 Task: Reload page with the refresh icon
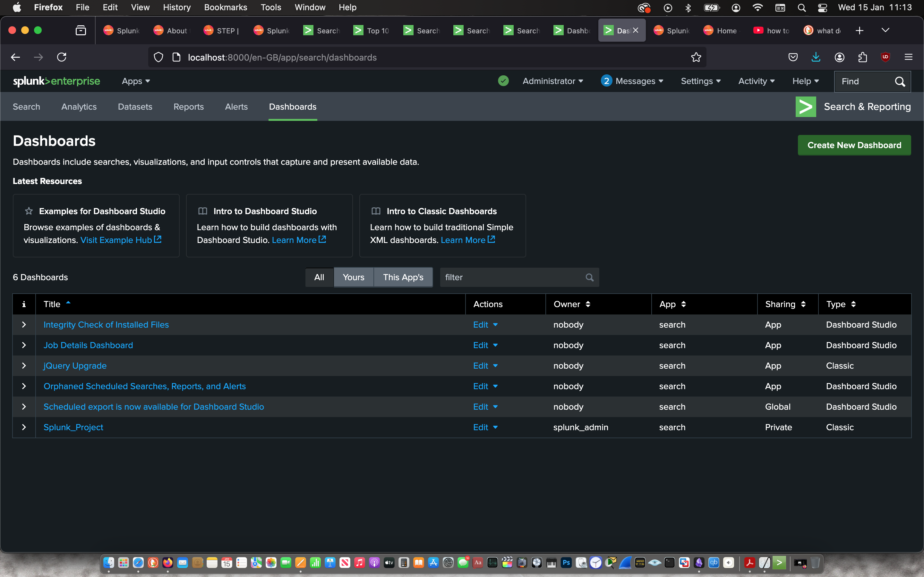tap(62, 57)
